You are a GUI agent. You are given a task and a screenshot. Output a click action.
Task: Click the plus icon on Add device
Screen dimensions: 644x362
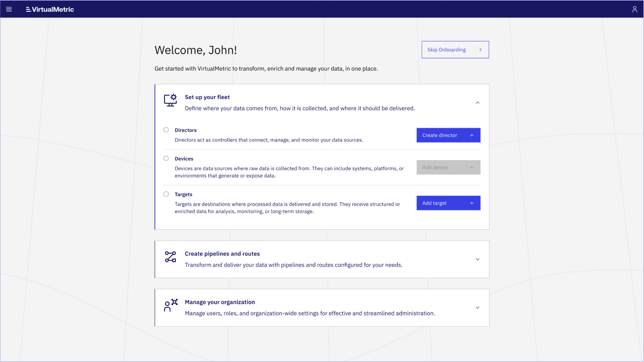472,167
